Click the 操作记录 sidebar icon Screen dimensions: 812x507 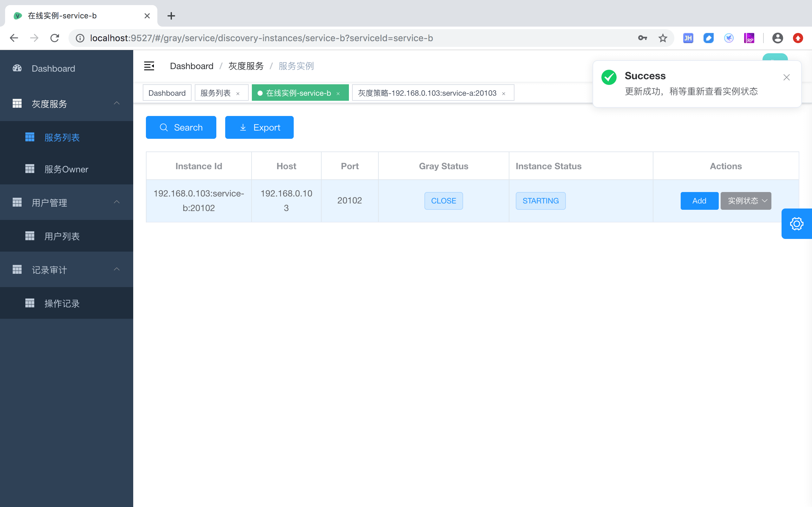coord(29,303)
